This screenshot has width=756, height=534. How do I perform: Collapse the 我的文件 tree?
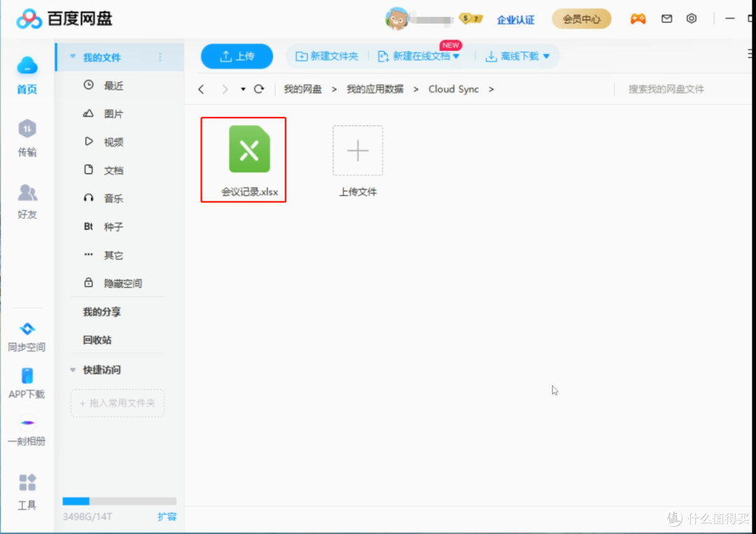point(73,57)
